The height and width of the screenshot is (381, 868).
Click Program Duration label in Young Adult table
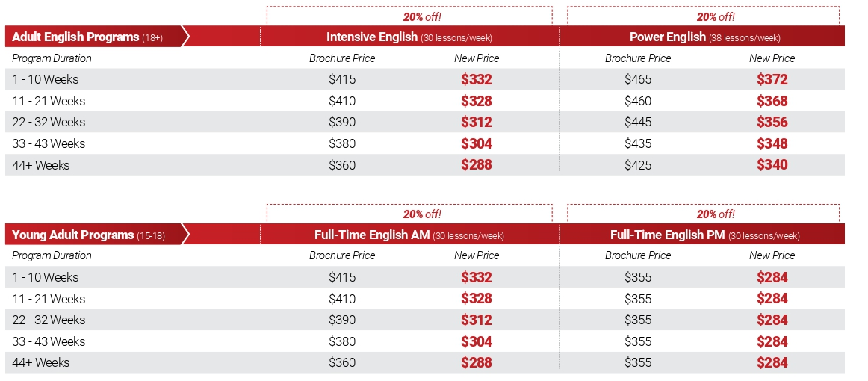(x=52, y=255)
